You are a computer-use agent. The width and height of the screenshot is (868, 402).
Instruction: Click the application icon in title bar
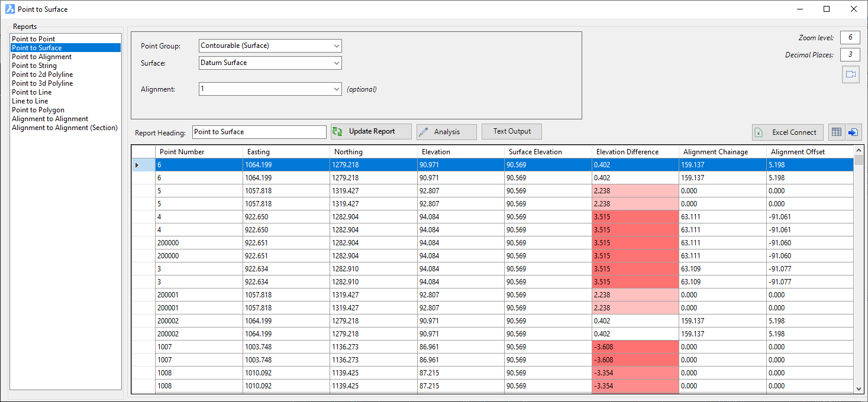pos(9,9)
